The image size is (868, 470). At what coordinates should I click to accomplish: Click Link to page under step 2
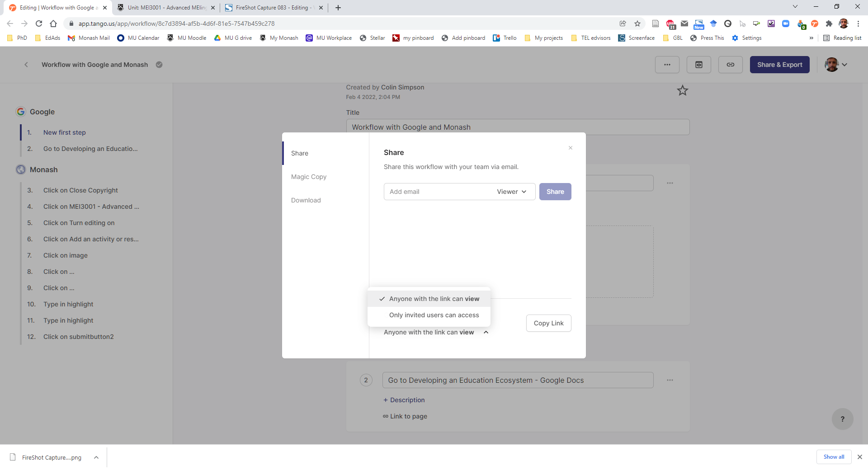click(405, 416)
